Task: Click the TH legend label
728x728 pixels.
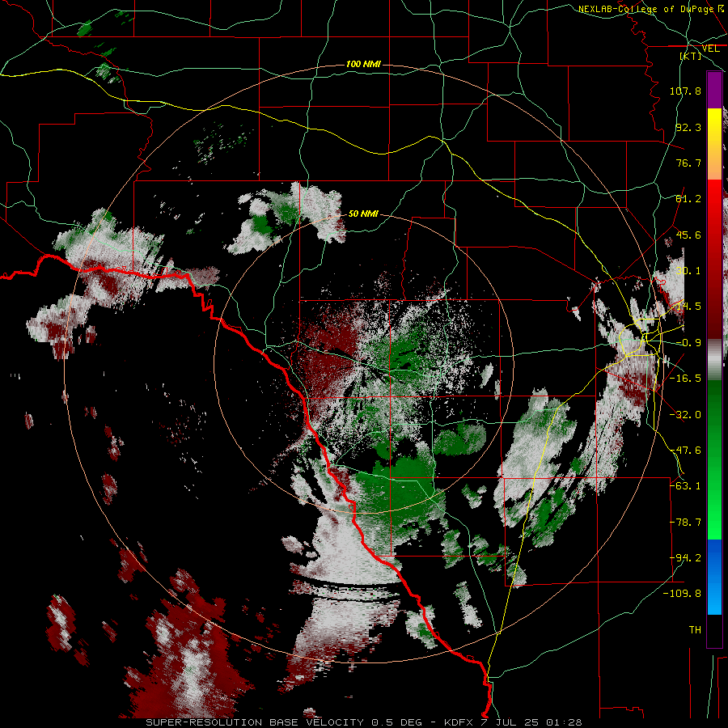Action: pos(695,630)
